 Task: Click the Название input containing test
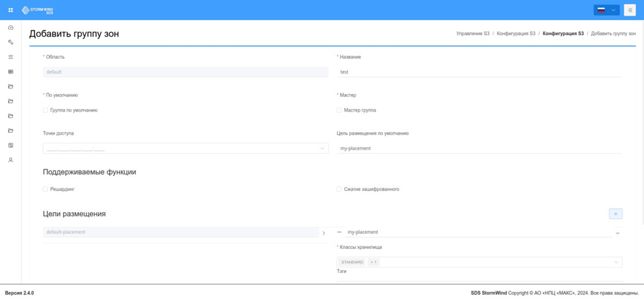[x=479, y=72]
